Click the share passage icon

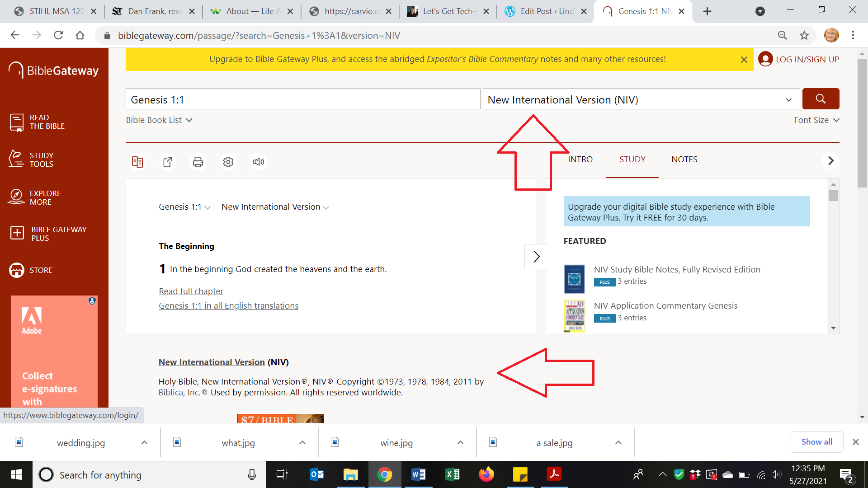tap(168, 162)
